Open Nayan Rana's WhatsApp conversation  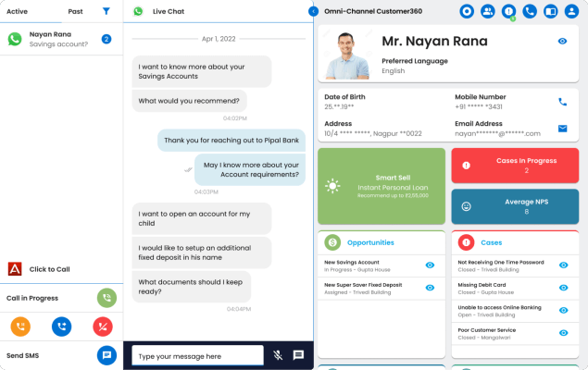[61, 39]
